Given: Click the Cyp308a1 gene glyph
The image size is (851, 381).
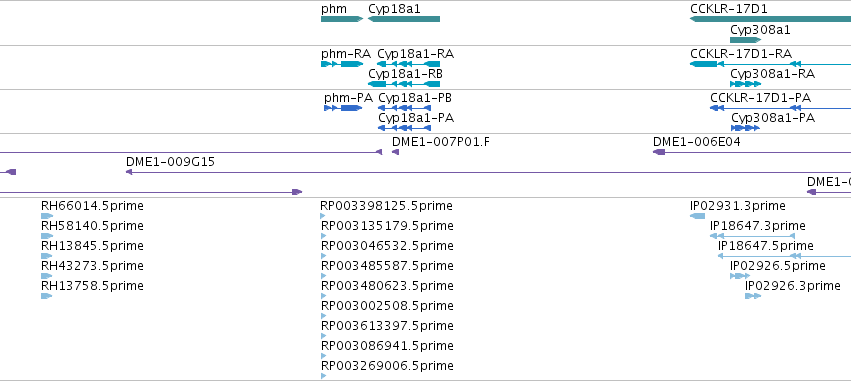Looking at the screenshot, I should click(746, 40).
